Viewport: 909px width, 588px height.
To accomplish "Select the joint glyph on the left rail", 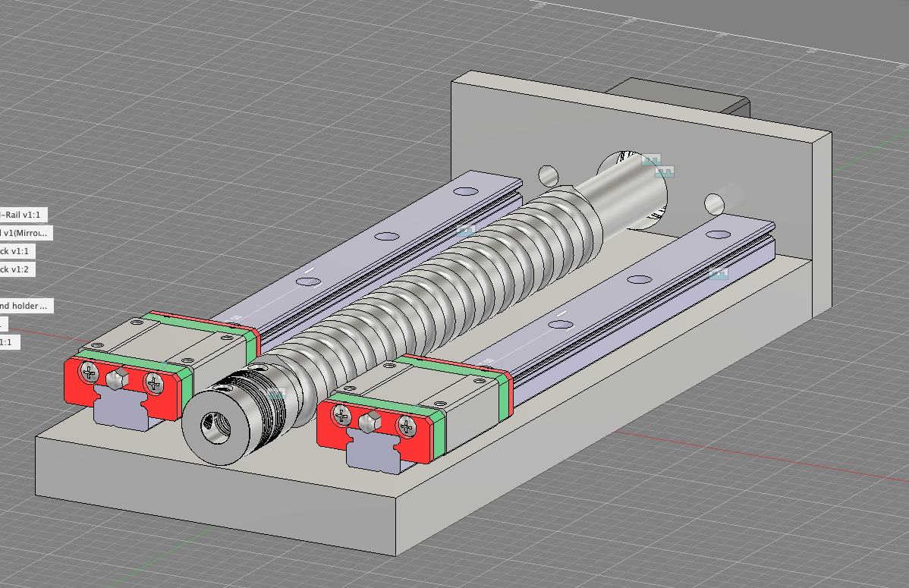I will coord(466,230).
